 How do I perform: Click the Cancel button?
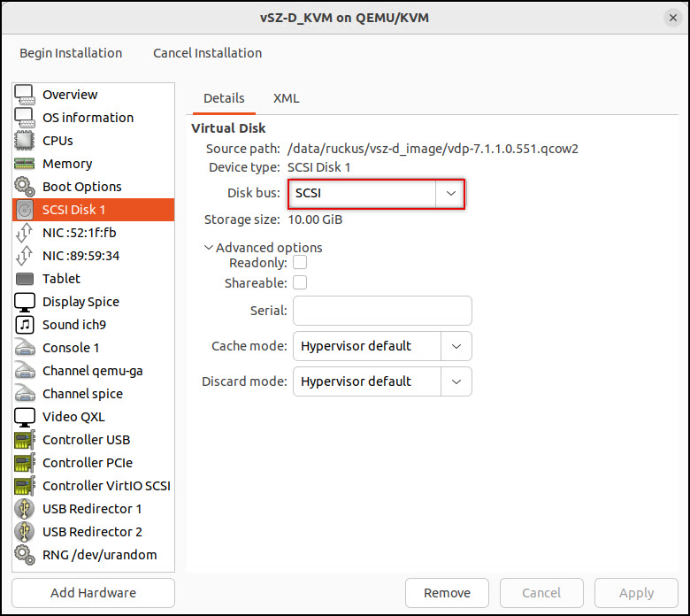pos(541,593)
